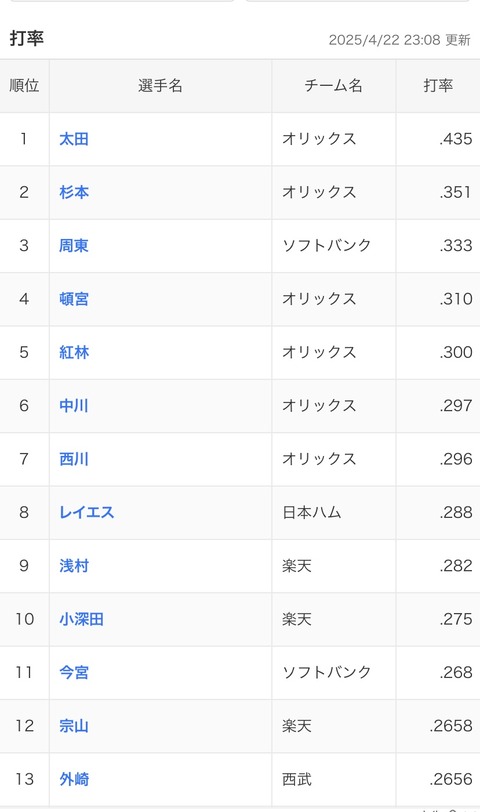The height and width of the screenshot is (812, 480).
Task: Click the 打率 column header
Action: pos(438,85)
